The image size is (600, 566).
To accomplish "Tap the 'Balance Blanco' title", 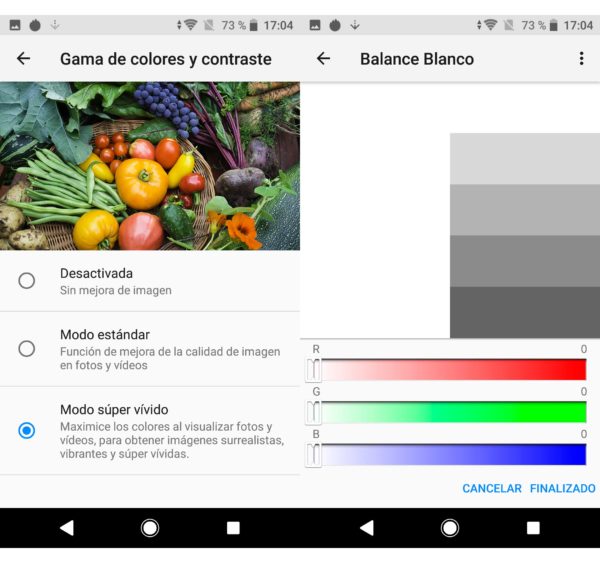I will point(417,59).
